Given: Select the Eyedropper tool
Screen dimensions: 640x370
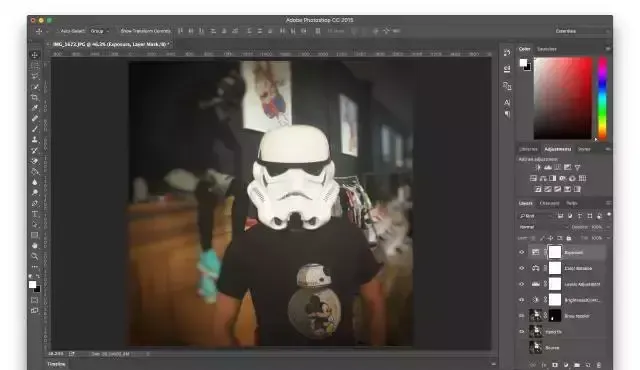Looking at the screenshot, I should (35, 108).
